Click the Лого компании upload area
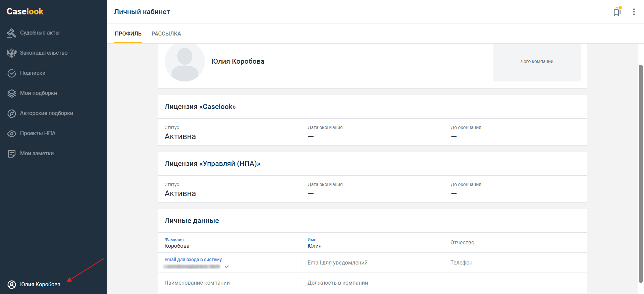 pyautogui.click(x=537, y=62)
